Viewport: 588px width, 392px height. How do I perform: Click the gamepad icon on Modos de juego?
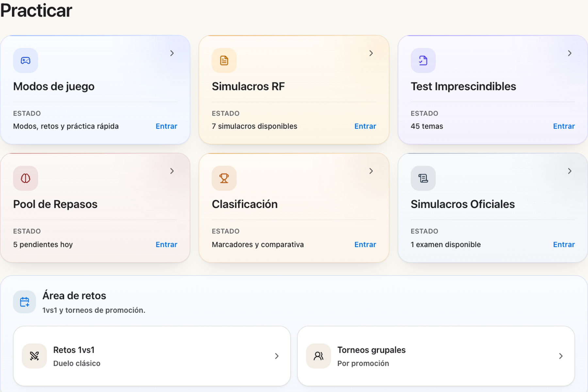tap(25, 60)
